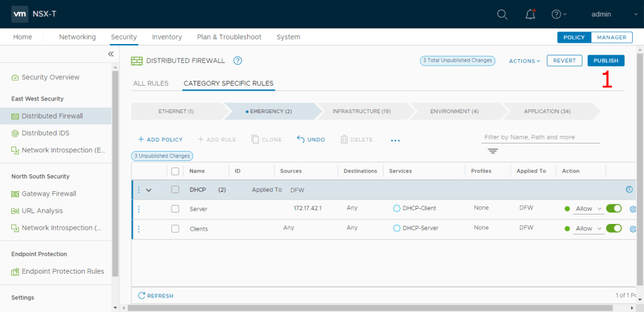Screen dimensions: 644x312
Task: Open the notifications bell
Action: pyautogui.click(x=530, y=14)
